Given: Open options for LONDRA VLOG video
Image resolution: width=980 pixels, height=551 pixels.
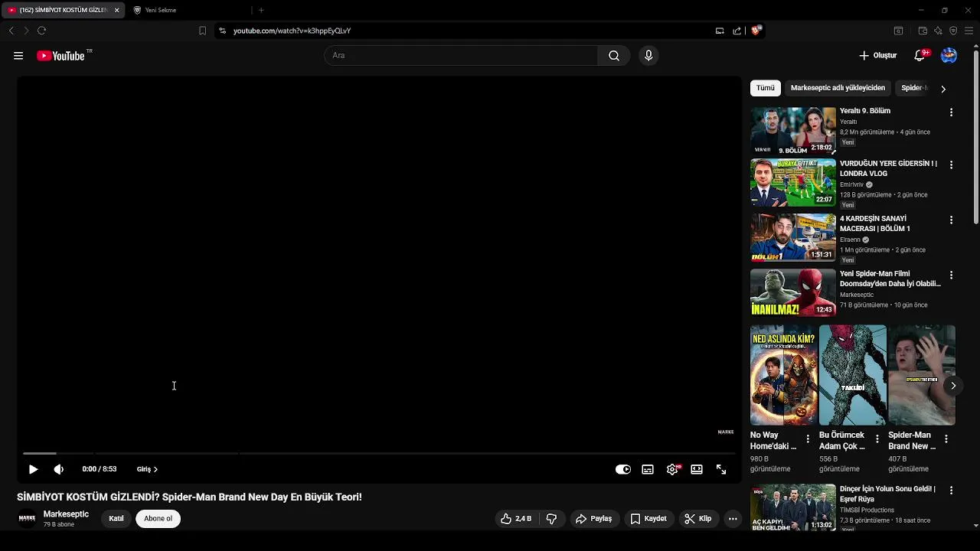Looking at the screenshot, I should 951,165.
